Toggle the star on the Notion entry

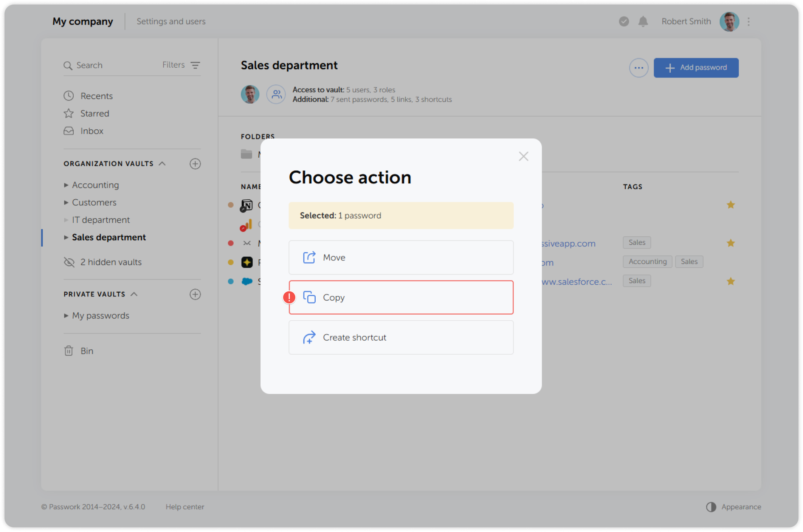(731, 205)
